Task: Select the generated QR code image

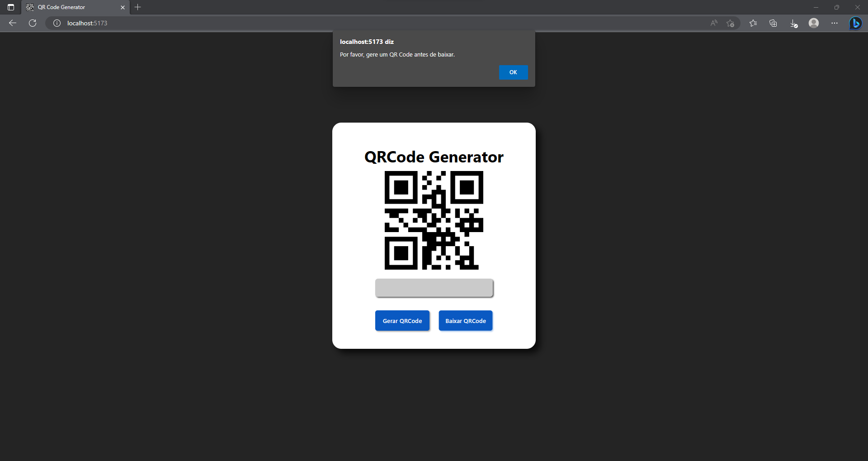Action: point(433,221)
